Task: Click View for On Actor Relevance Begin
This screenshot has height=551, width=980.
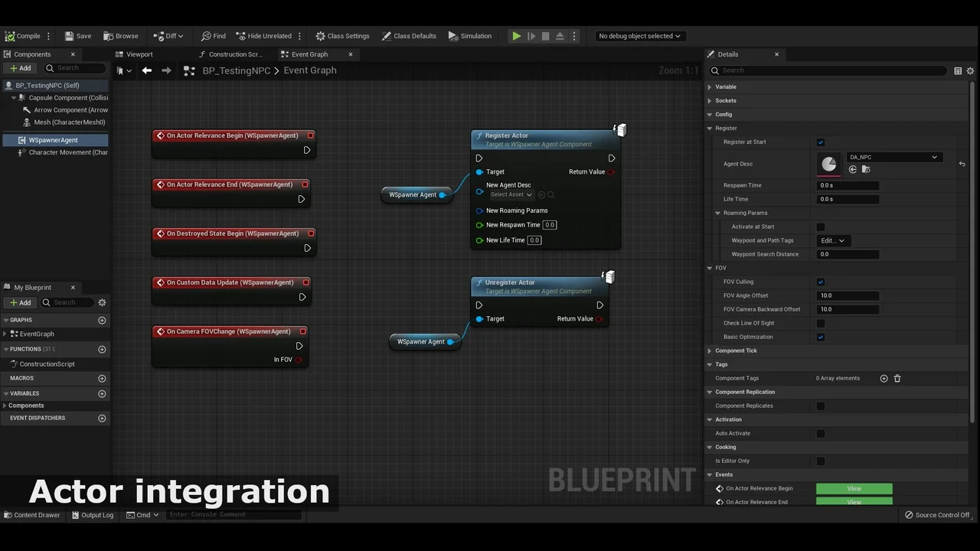Action: click(x=854, y=488)
